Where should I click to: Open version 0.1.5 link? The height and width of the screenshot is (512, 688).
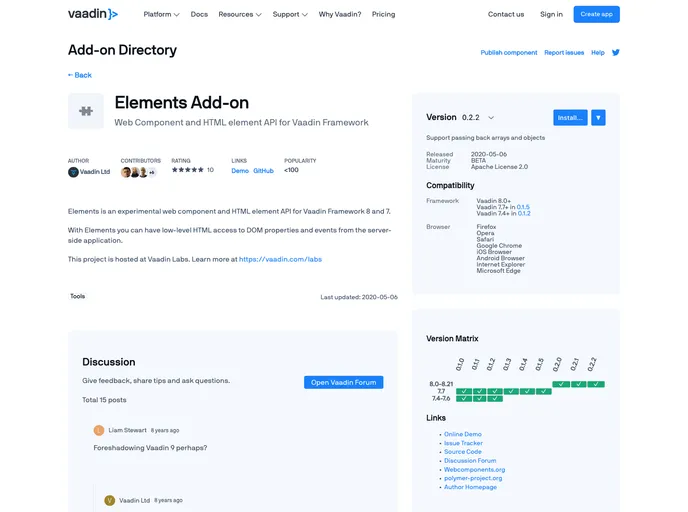pos(523,207)
